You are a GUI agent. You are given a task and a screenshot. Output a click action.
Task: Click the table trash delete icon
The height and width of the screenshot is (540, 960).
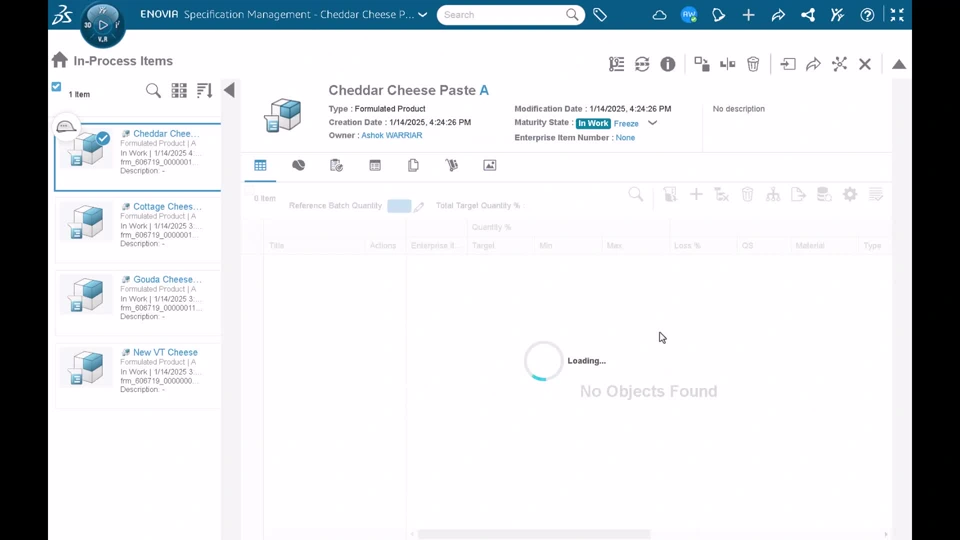[x=747, y=195]
